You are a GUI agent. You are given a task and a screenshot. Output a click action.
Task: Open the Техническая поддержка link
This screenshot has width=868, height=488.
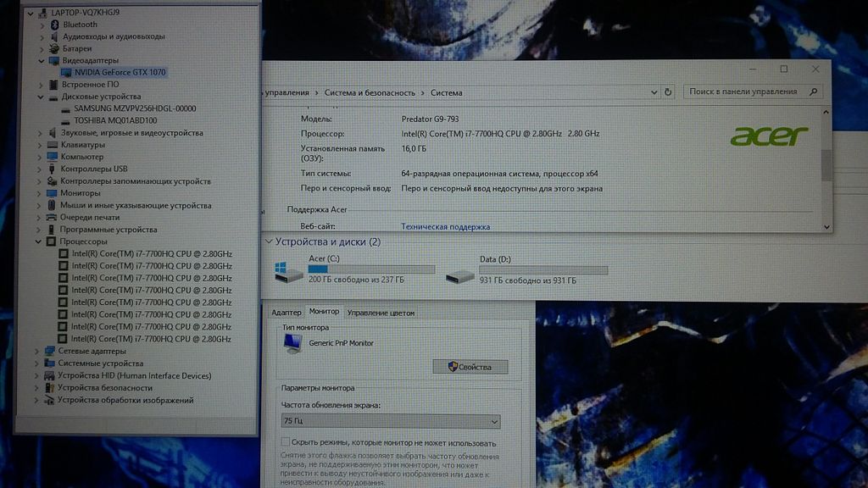pyautogui.click(x=445, y=227)
